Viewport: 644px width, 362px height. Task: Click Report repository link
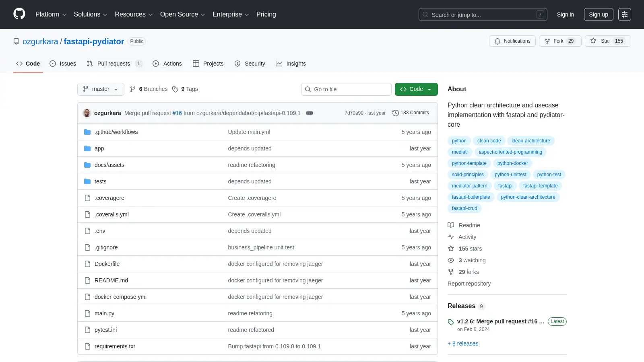point(469,284)
